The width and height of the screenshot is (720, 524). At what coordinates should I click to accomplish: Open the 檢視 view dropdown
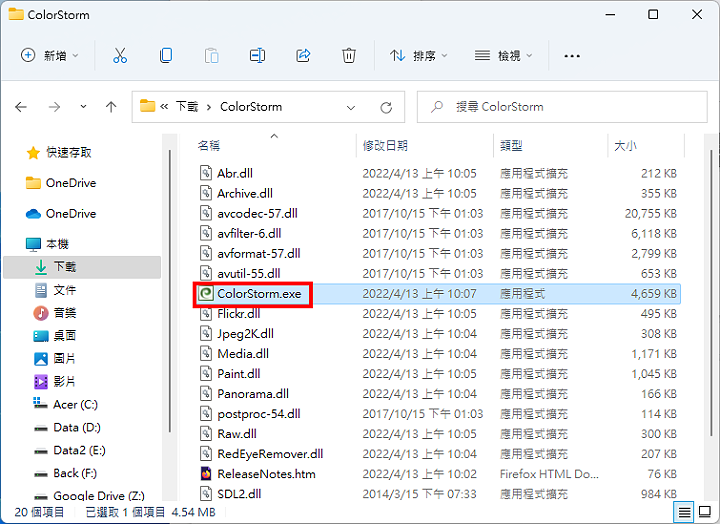(x=504, y=56)
